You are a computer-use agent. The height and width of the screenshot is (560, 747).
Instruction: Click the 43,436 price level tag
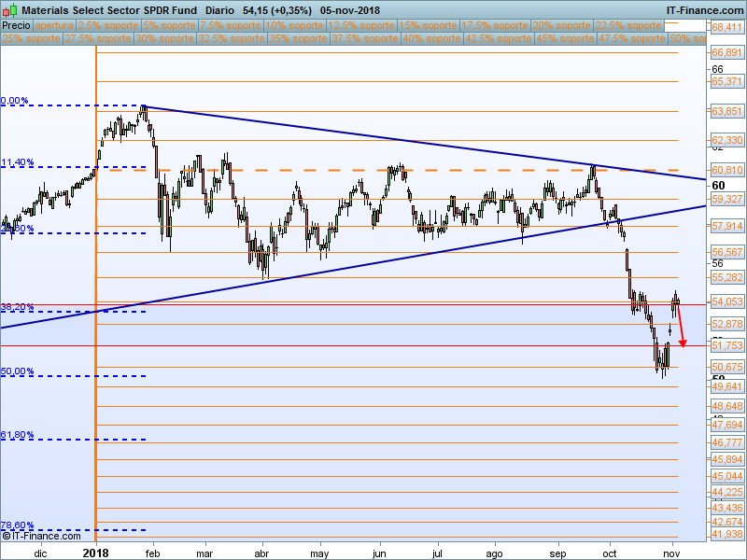click(x=727, y=508)
